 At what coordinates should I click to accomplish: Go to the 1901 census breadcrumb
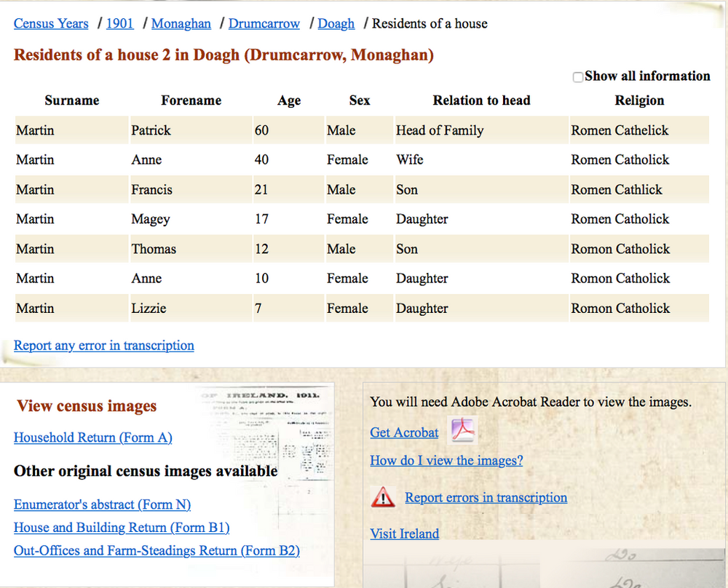tap(119, 23)
